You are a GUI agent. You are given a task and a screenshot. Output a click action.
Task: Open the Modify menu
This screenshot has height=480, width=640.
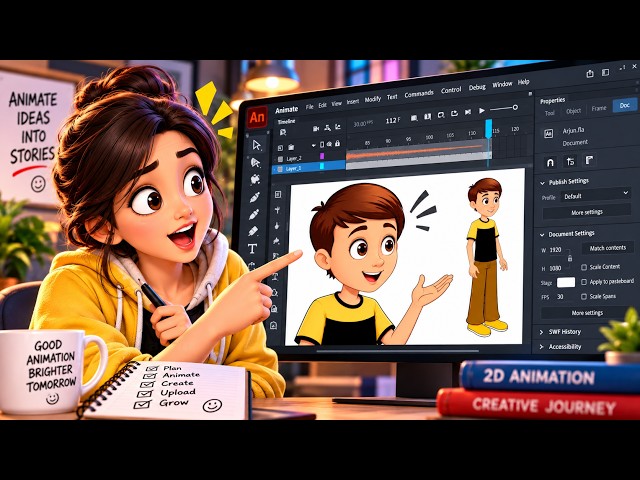click(x=372, y=99)
